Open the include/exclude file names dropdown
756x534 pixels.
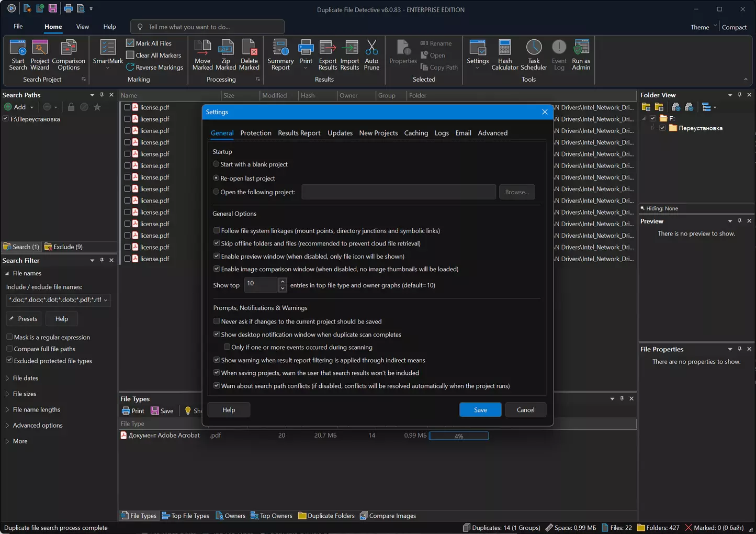pos(106,300)
